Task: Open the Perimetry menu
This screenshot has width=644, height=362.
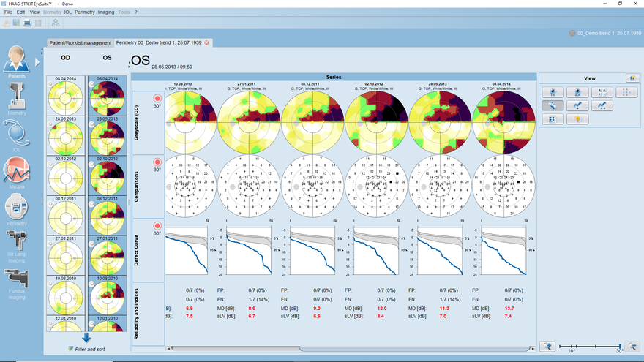Action: pyautogui.click(x=85, y=12)
